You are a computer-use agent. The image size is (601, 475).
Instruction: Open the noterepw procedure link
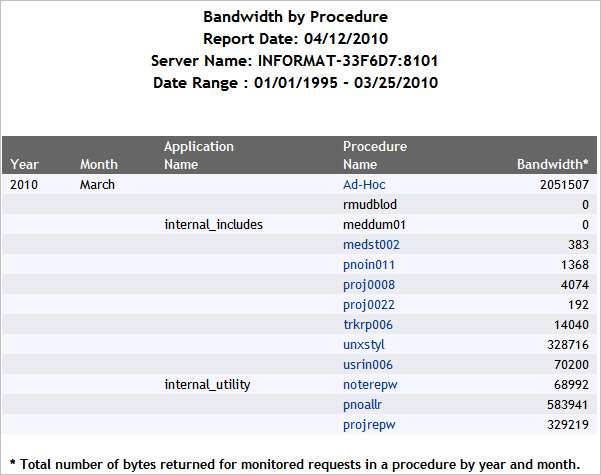[x=370, y=385]
